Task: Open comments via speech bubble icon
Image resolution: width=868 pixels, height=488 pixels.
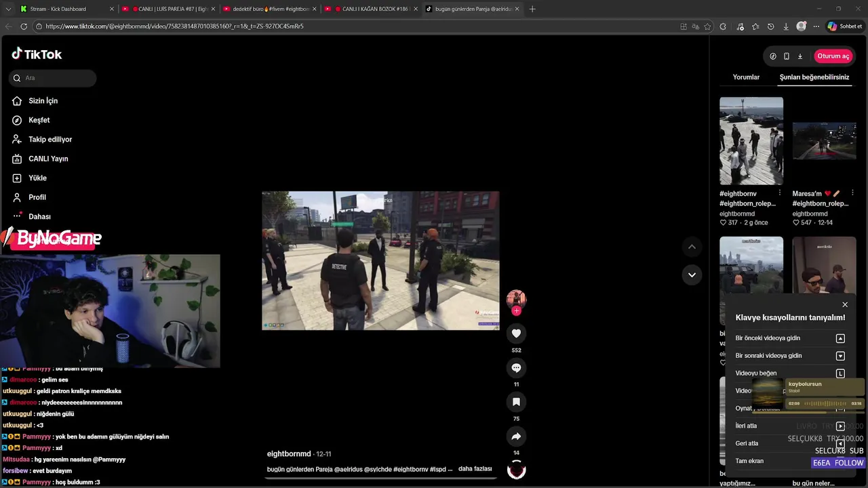Action: pos(516,367)
